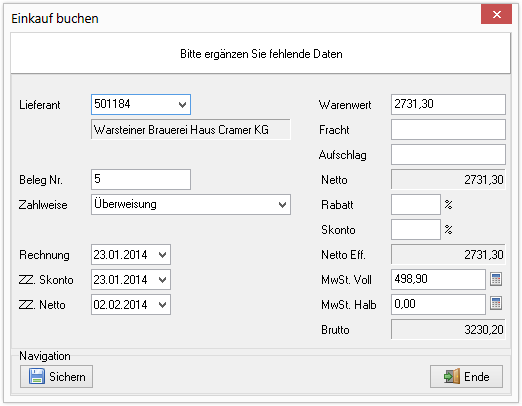Image resolution: width=522 pixels, height=406 pixels.
Task: Save the purchase with Sichern button
Action: pos(56,376)
